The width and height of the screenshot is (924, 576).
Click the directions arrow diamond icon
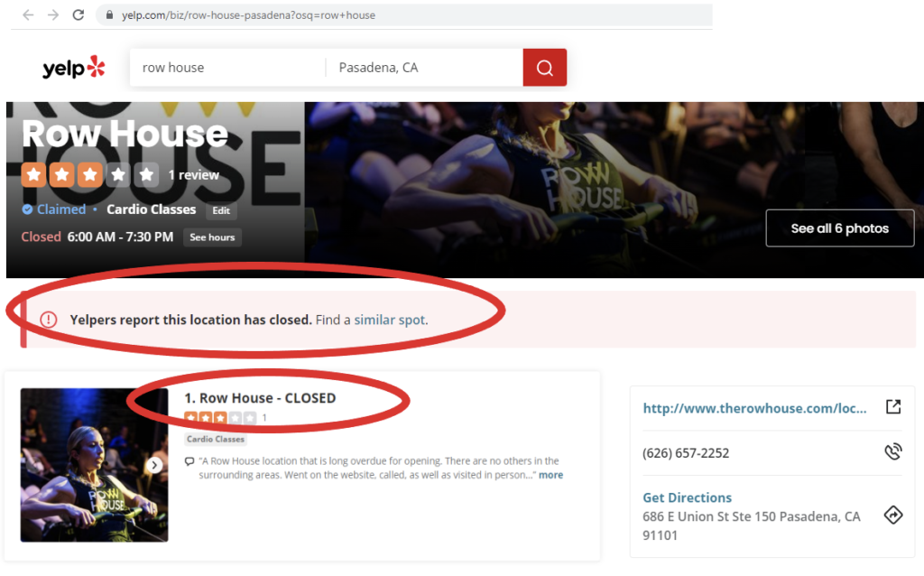pos(893,515)
